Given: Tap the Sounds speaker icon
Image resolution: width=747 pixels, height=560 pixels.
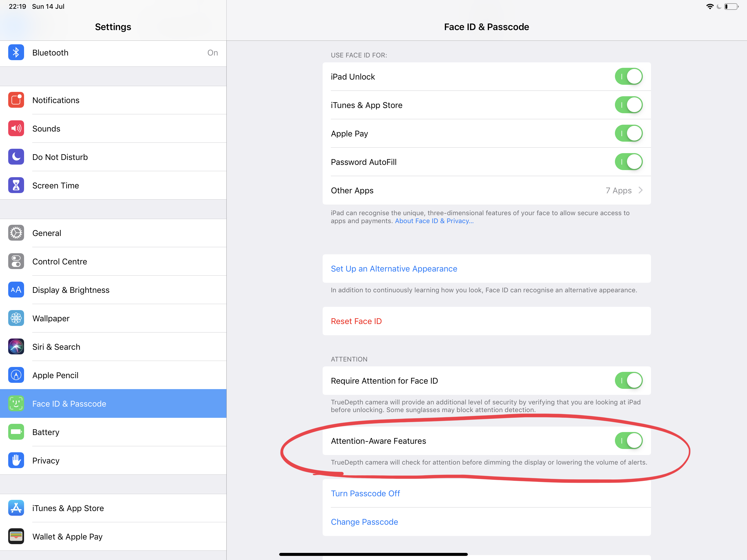Looking at the screenshot, I should click(16, 128).
